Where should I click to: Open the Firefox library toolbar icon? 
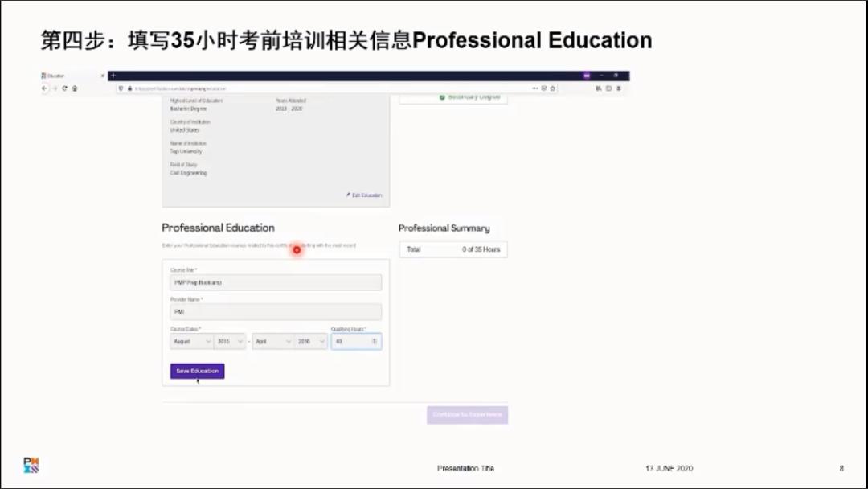599,88
